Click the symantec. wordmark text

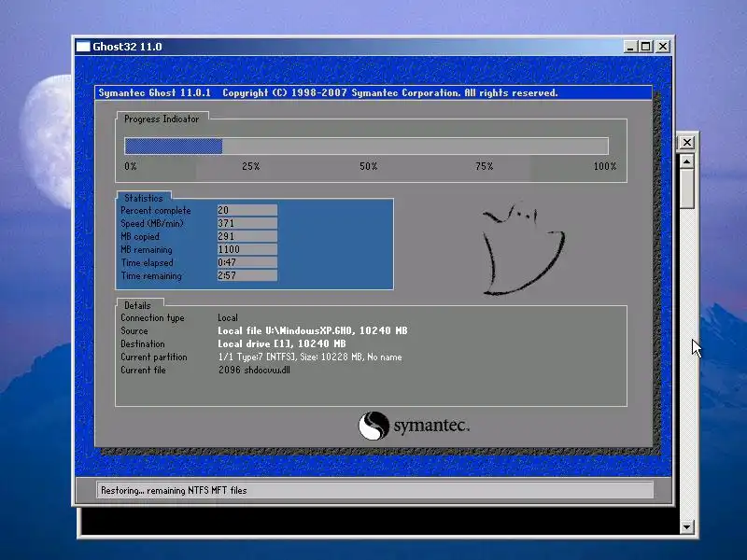click(431, 426)
